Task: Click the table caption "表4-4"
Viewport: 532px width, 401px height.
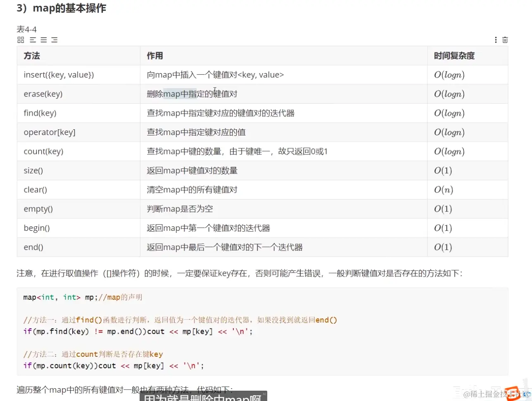Action: (x=26, y=29)
